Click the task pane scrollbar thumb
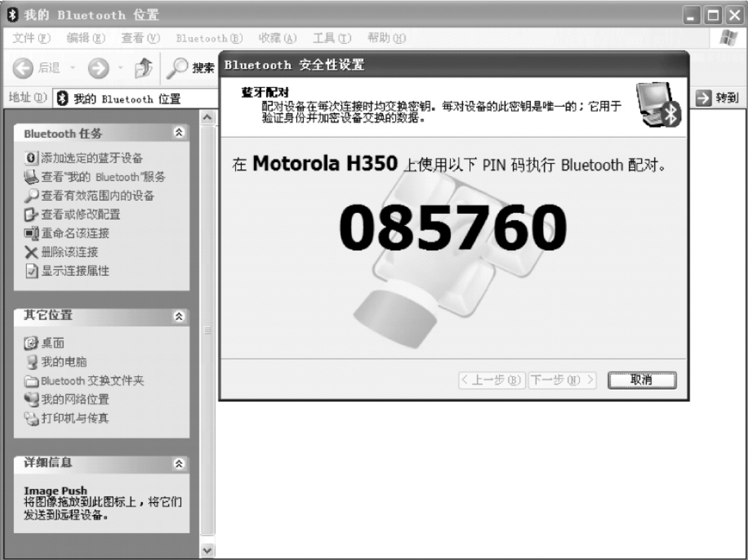This screenshot has height=560, width=748. coord(207,330)
